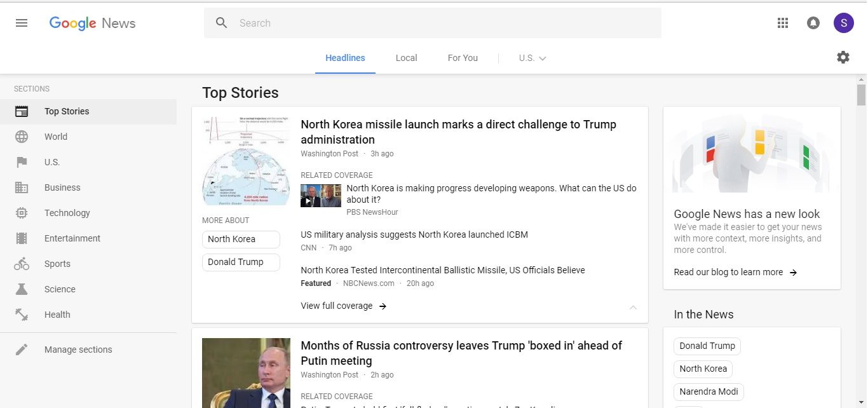Open the settings gear icon

tap(843, 57)
